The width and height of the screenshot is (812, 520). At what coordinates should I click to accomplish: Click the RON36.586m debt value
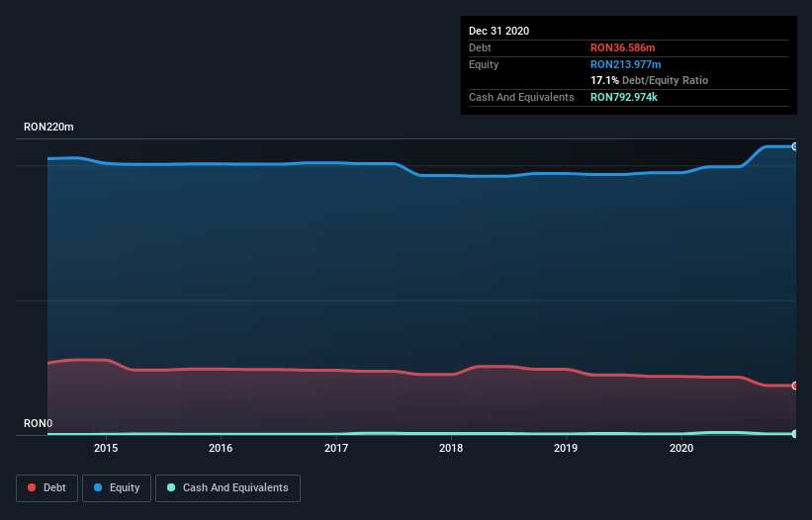(x=623, y=47)
